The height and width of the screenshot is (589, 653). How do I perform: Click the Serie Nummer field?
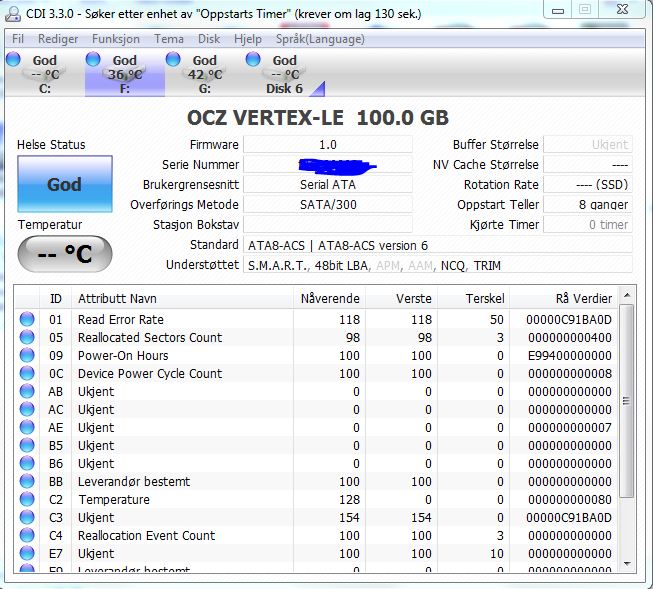(328, 165)
